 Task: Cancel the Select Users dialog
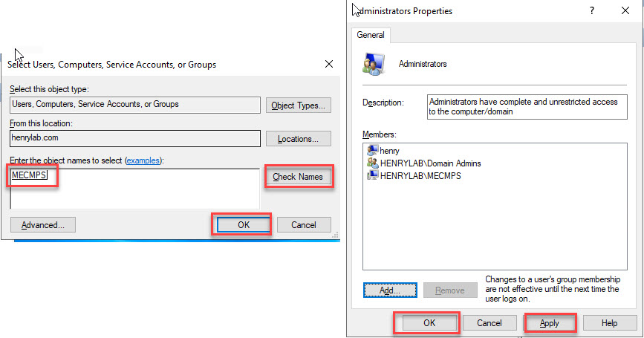[x=304, y=224]
